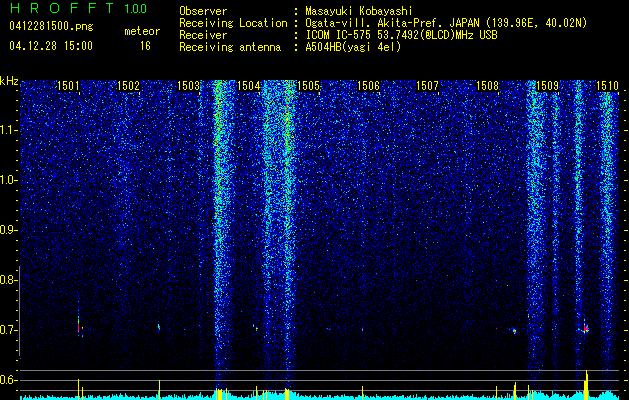Click the 1.1 kHz axis label
This screenshot has width=629, height=400.
6,130
